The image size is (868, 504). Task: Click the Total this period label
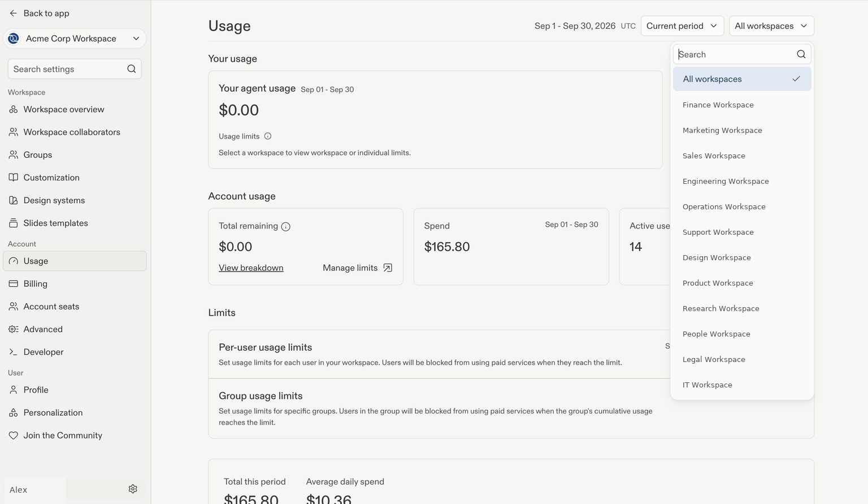pyautogui.click(x=255, y=481)
